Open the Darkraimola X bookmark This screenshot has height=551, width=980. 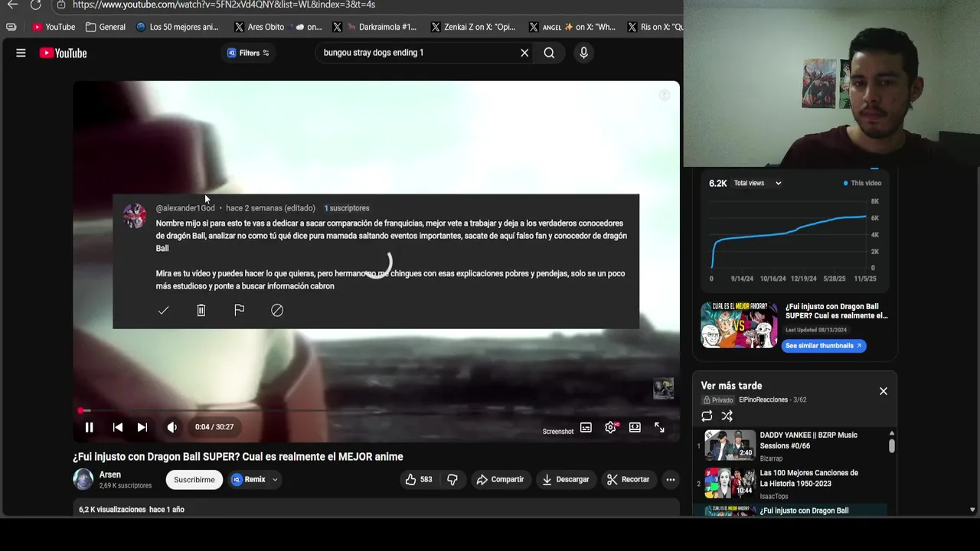[374, 27]
